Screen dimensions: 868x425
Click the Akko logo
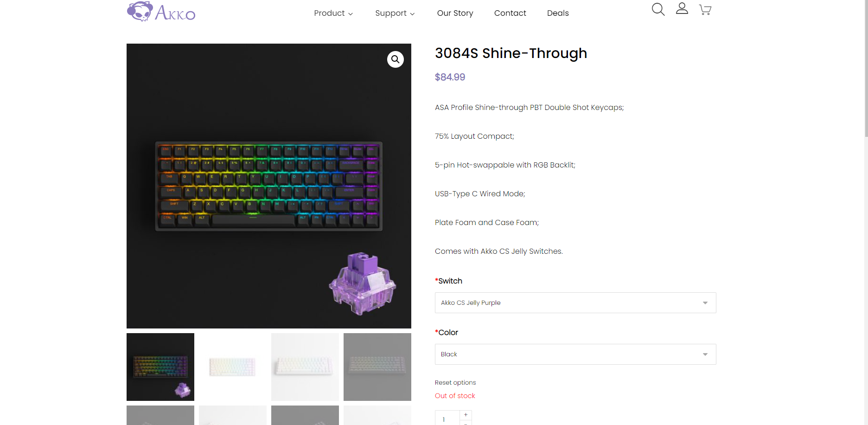(x=161, y=12)
